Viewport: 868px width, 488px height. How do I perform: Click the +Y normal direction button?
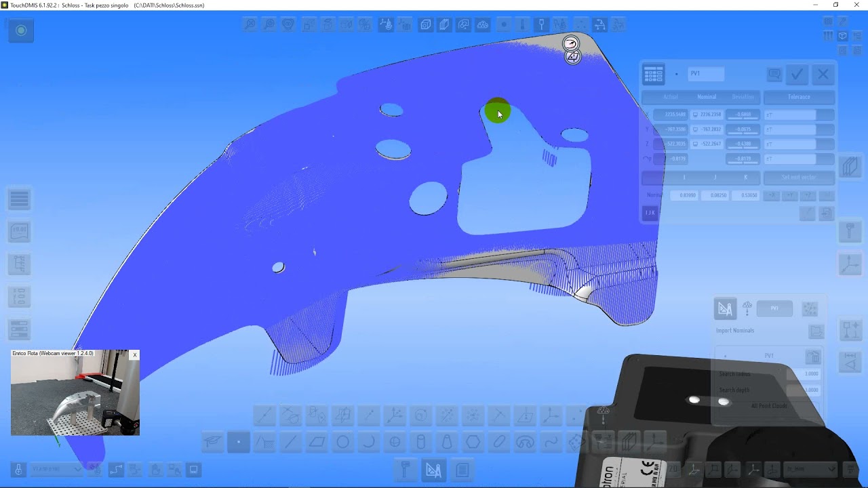coord(790,195)
